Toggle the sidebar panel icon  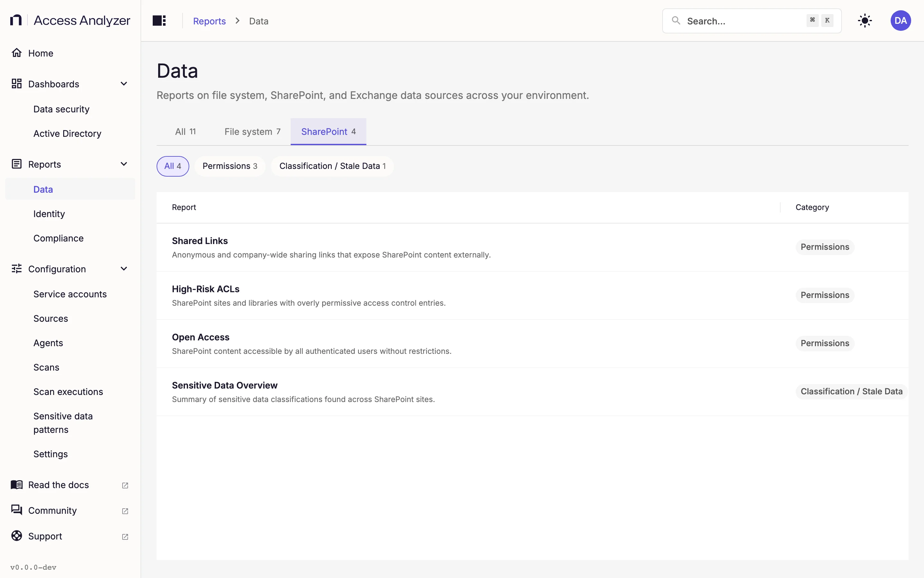coord(159,21)
